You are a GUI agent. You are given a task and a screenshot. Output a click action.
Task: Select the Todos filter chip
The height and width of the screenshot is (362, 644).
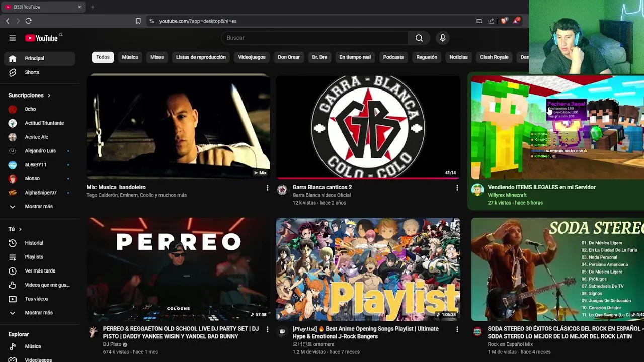103,57
